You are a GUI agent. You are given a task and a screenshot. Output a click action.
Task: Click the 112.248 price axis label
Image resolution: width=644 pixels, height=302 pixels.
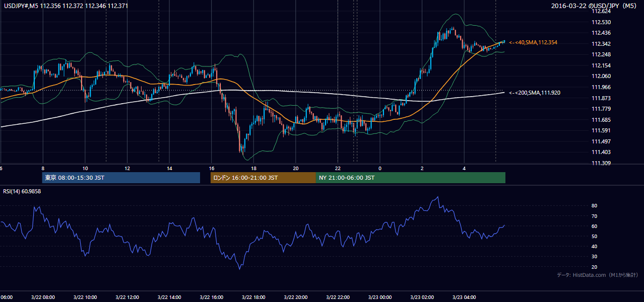click(601, 54)
